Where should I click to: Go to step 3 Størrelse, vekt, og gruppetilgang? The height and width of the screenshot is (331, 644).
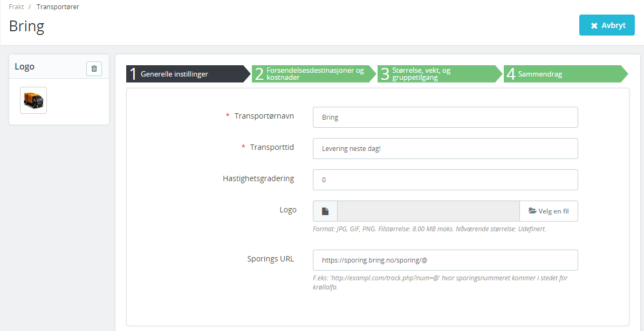(x=440, y=74)
